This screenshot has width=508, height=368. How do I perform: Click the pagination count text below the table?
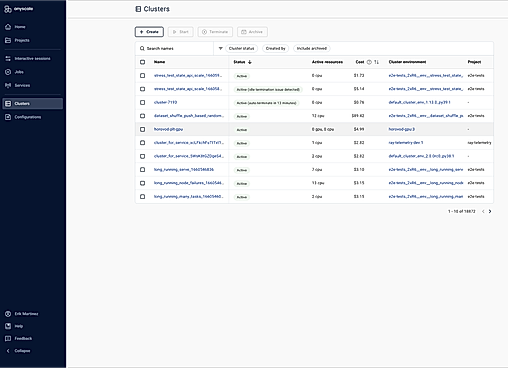462,211
